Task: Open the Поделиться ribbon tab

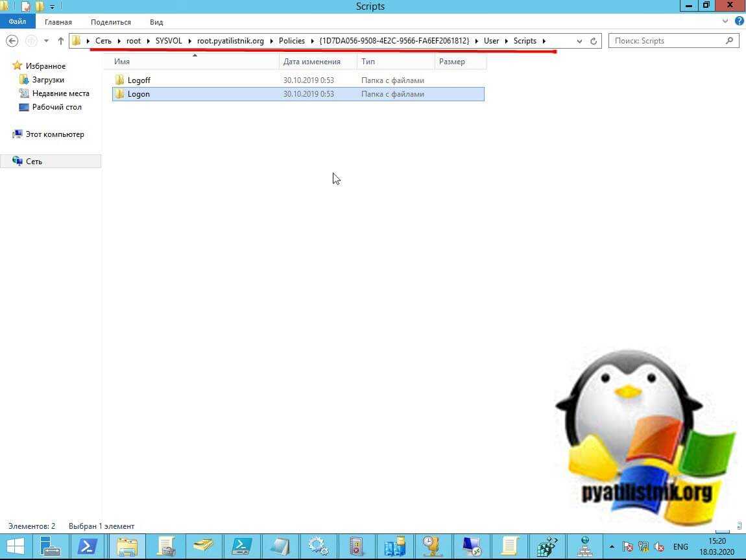Action: (110, 22)
